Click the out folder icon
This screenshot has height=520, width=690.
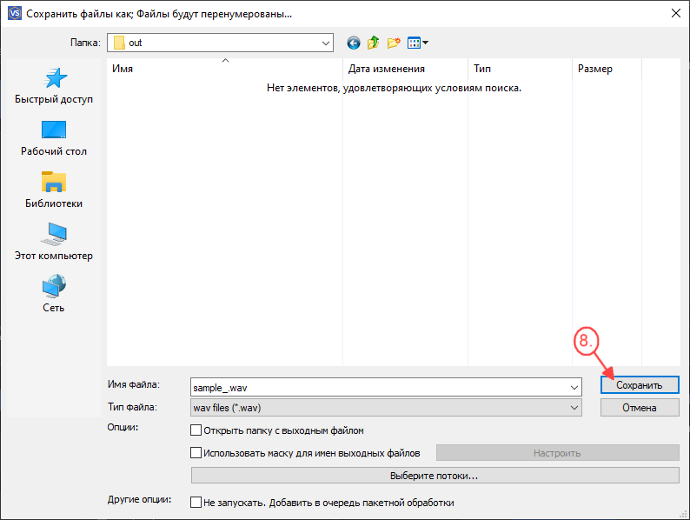(119, 43)
